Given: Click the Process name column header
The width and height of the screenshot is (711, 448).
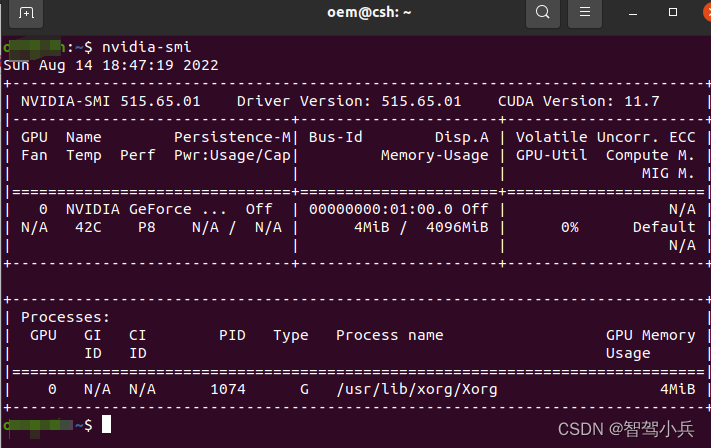Looking at the screenshot, I should (x=390, y=335).
